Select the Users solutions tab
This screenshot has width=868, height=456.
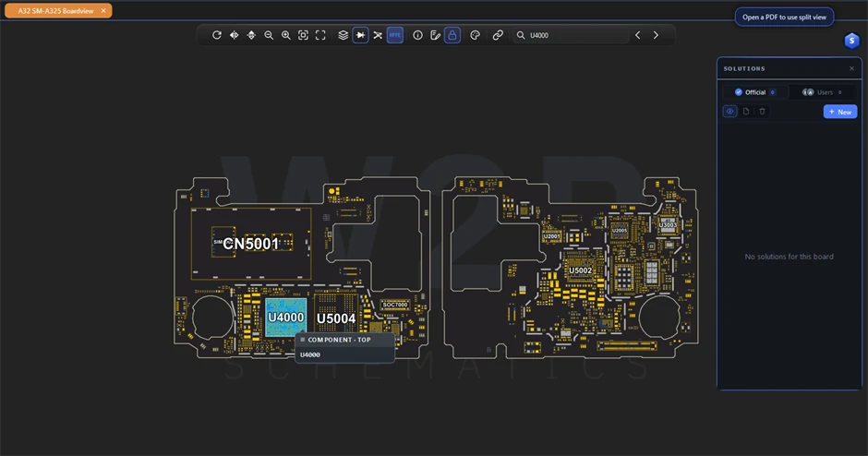(823, 92)
